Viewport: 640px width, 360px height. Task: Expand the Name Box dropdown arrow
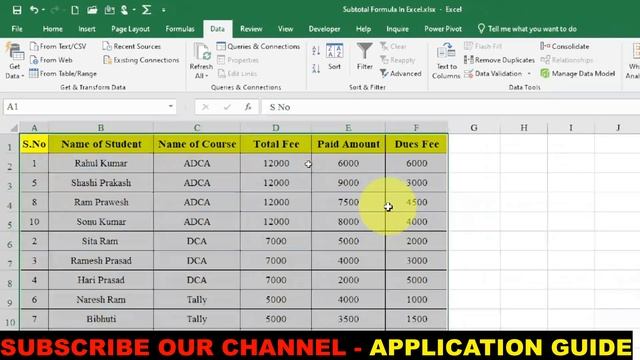171,107
